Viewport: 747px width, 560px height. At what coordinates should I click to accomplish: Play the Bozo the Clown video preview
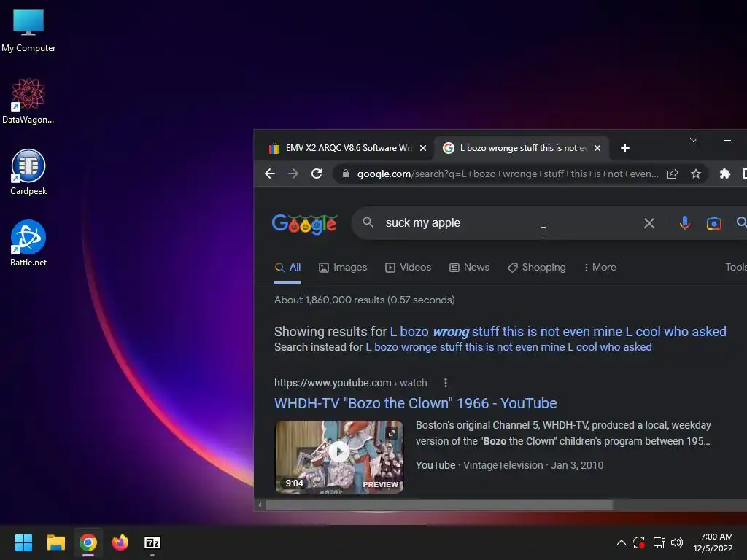click(x=339, y=451)
